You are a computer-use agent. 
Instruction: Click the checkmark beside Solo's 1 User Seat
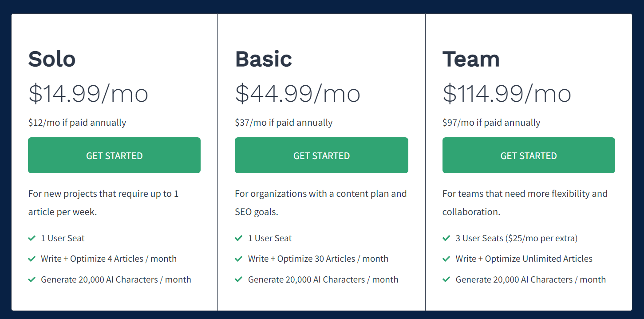tap(32, 238)
